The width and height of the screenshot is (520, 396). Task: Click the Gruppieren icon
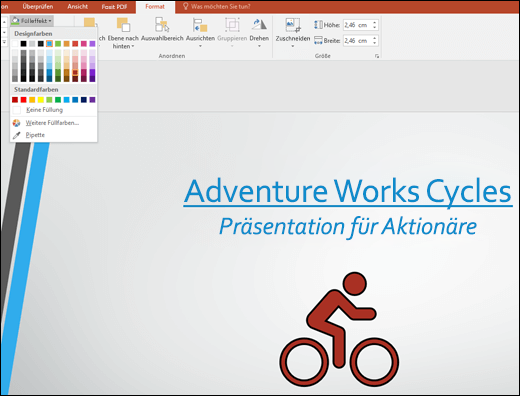tap(232, 25)
